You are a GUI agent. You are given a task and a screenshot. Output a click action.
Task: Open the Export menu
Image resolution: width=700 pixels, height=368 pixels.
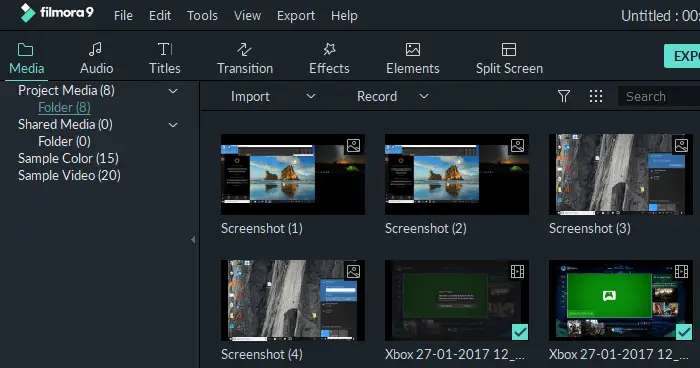click(296, 16)
